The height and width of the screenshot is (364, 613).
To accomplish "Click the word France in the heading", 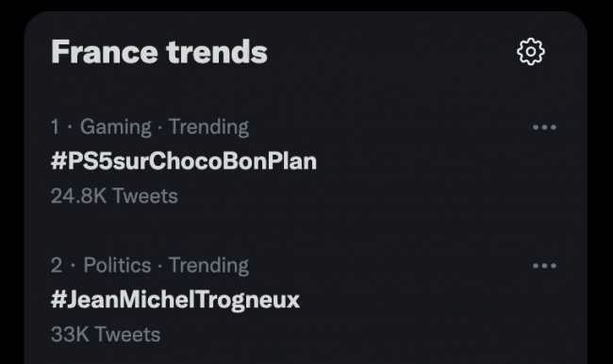I will tap(105, 52).
